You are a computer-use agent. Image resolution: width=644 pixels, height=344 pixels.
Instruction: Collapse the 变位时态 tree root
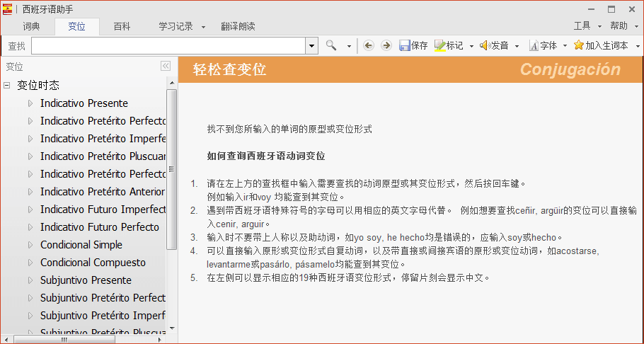pos(7,85)
